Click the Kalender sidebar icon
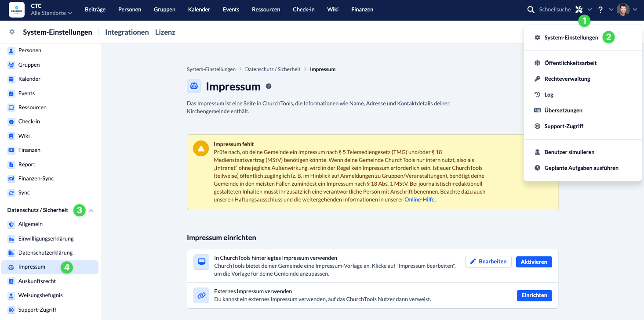Image resolution: width=644 pixels, height=320 pixels. tap(11, 79)
